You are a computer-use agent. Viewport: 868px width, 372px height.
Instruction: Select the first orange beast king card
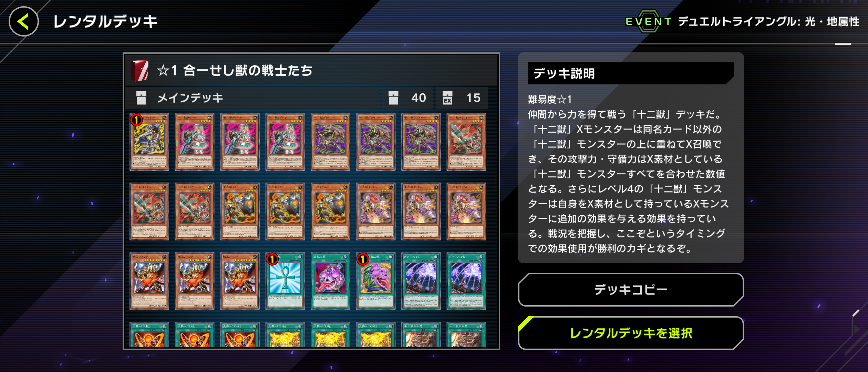(149, 281)
